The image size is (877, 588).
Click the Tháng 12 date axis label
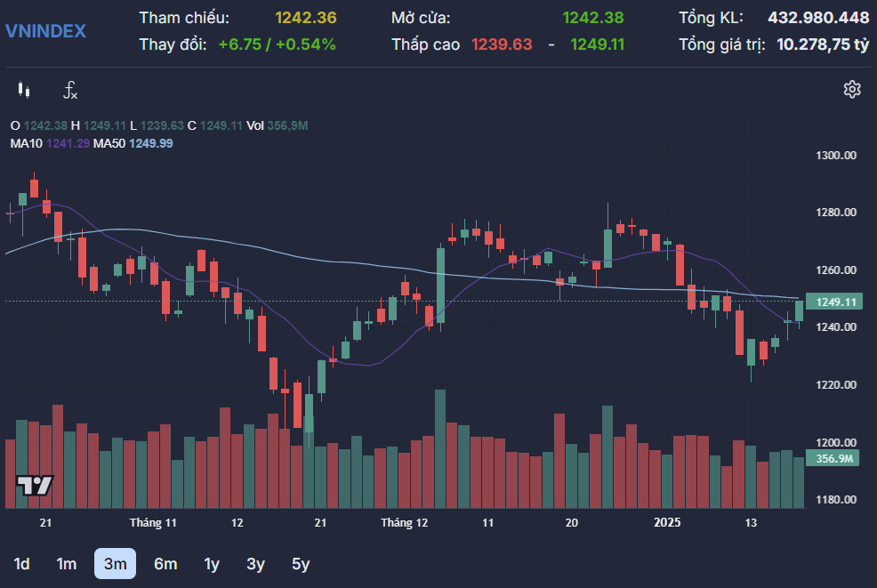pos(404,522)
